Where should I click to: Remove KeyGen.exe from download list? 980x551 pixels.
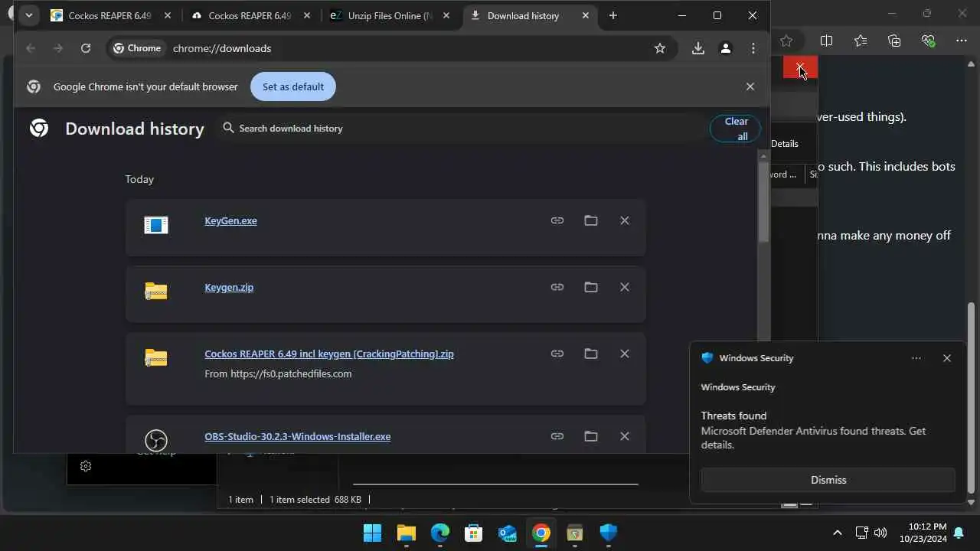click(x=625, y=220)
